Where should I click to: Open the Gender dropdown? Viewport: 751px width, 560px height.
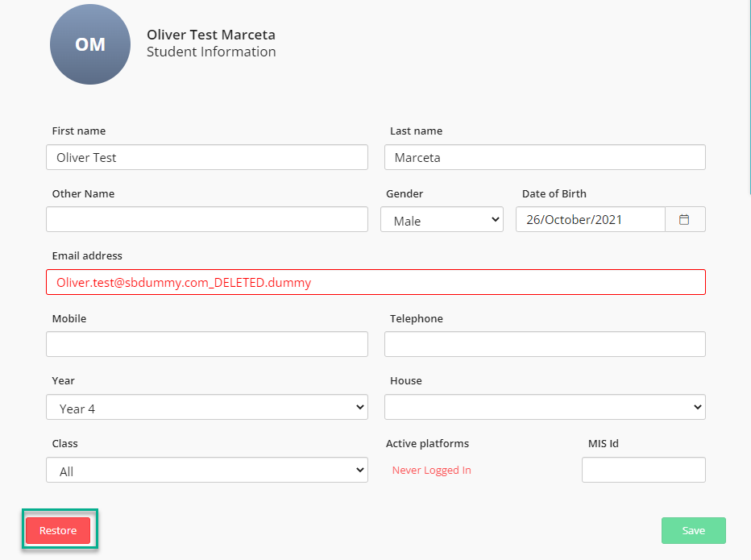click(442, 219)
